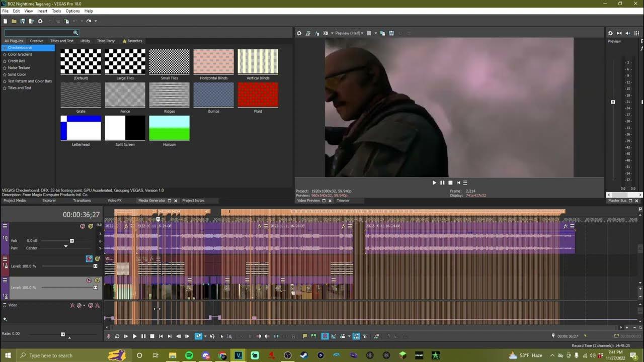644x362 pixels.
Task: Click Go to Start in timeline transport
Action: tap(161, 336)
